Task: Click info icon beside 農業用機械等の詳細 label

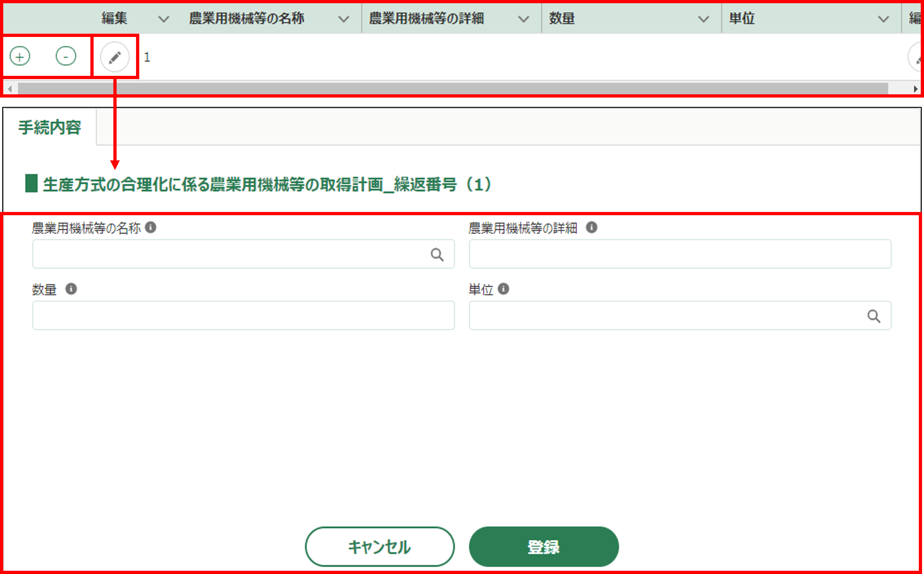Action: pyautogui.click(x=591, y=228)
